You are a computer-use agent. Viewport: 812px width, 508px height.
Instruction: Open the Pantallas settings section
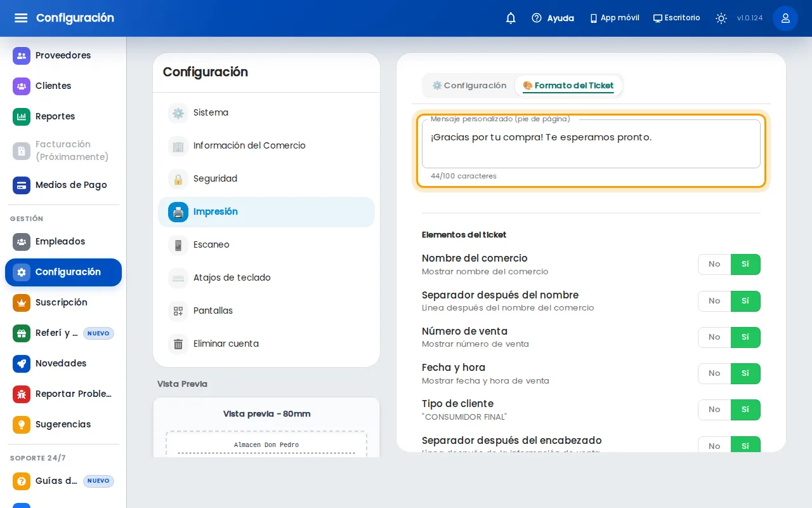(266, 311)
